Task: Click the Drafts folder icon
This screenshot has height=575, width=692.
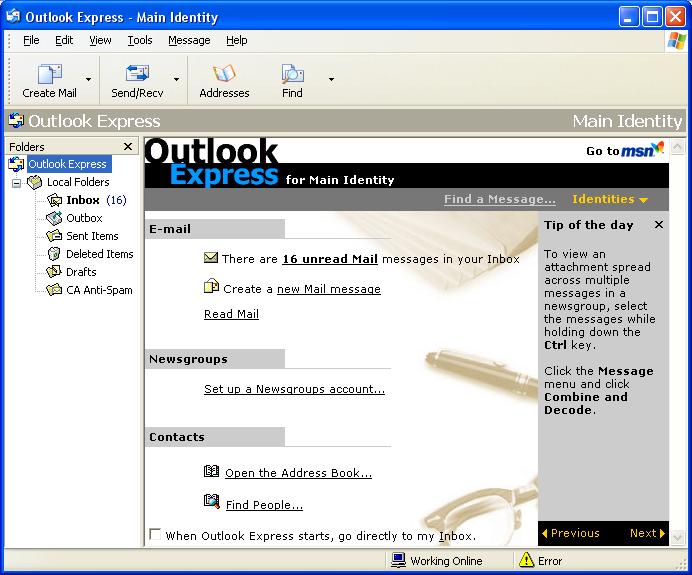Action: (x=54, y=272)
